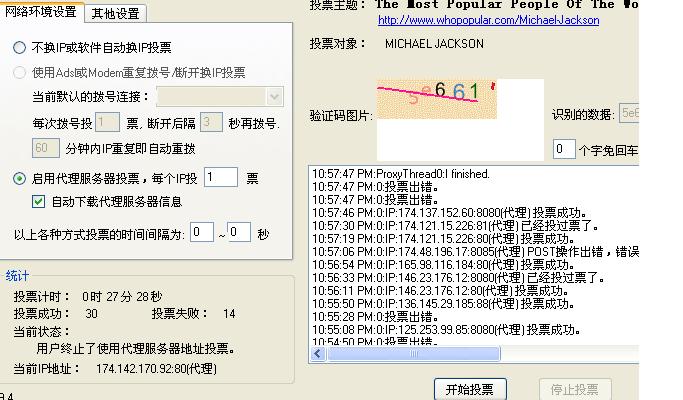Expand the 当前默认的拨号连接 dropdown
The width and height of the screenshot is (683, 400).
pos(275,97)
